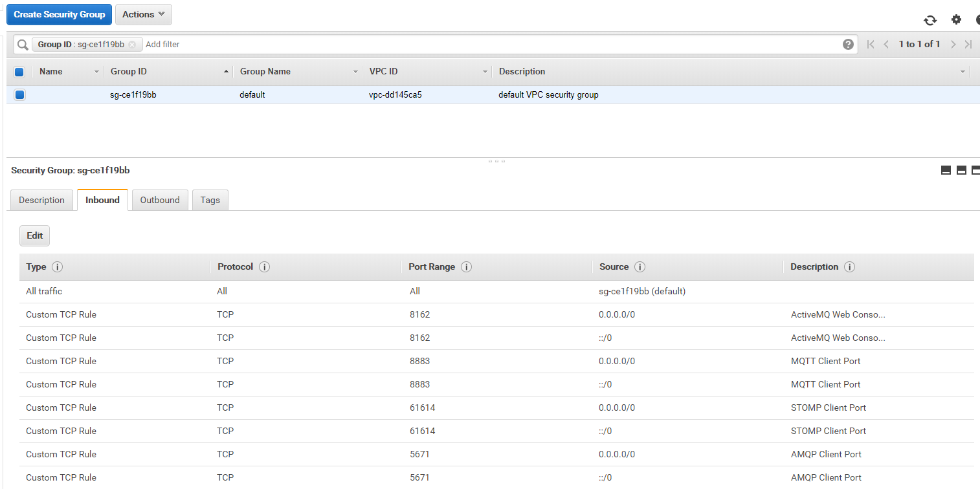Expand the VPC ID column dropdown arrow
980x489 pixels.
click(x=485, y=72)
